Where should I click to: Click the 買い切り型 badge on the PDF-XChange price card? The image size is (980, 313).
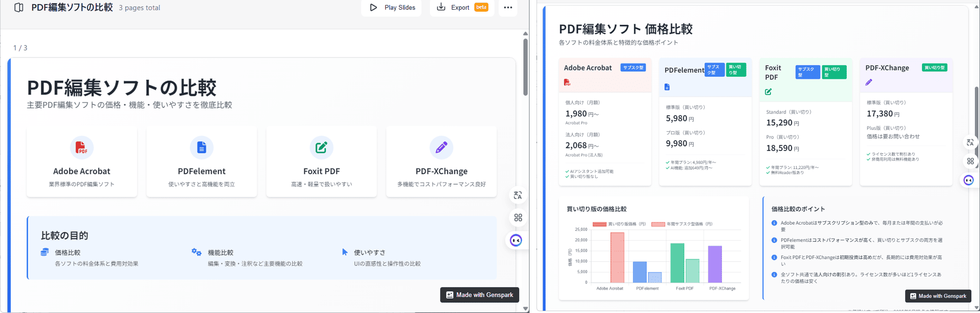pyautogui.click(x=935, y=68)
